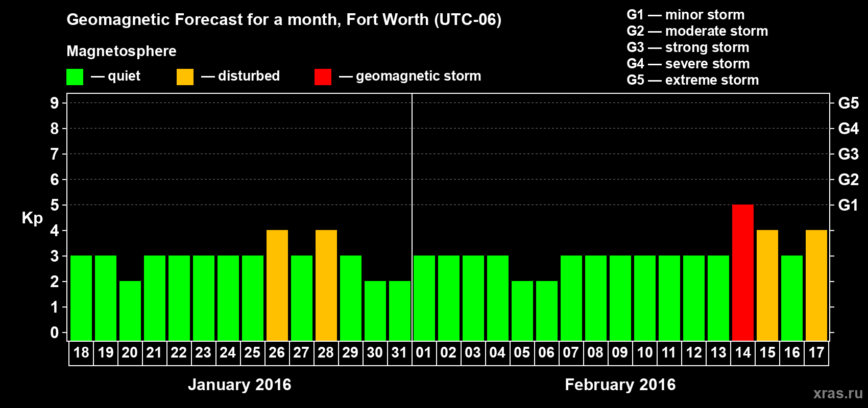Select the green bar for January 20
This screenshot has height=408, width=868.
click(130, 311)
